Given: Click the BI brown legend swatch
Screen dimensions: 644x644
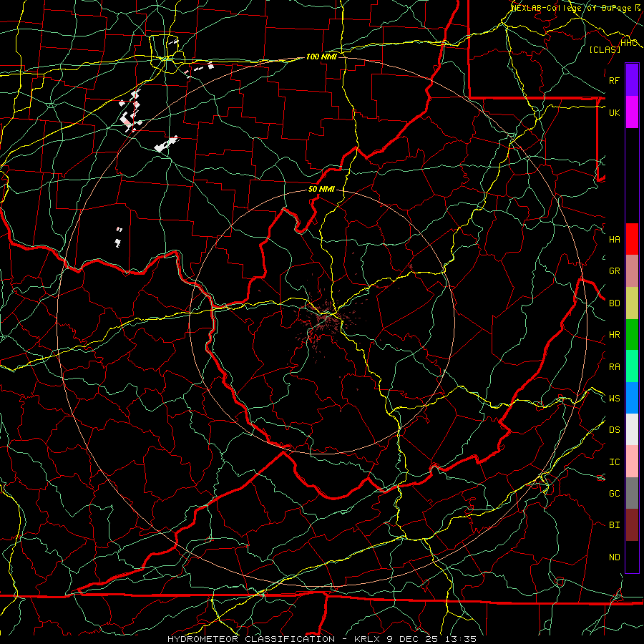Looking at the screenshot, I should 632,525.
